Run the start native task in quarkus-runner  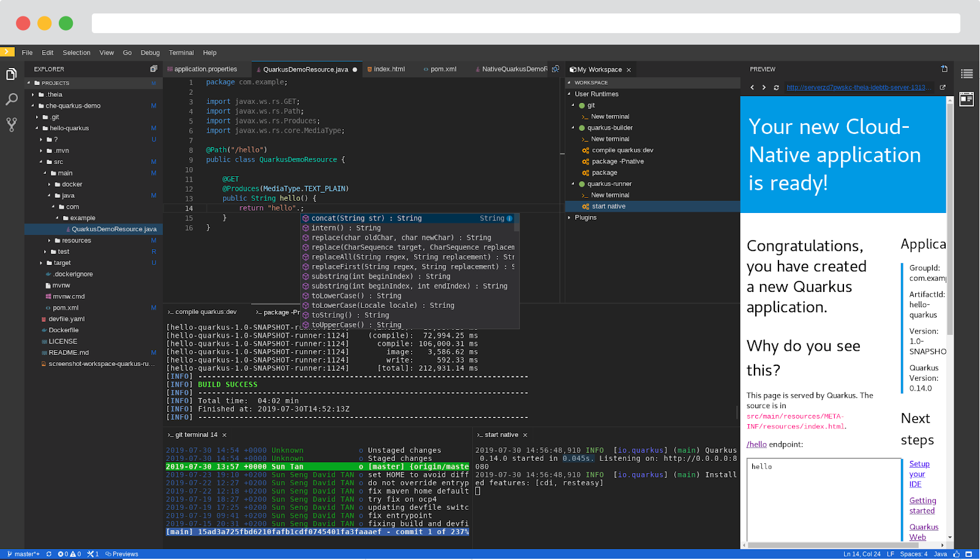point(608,206)
